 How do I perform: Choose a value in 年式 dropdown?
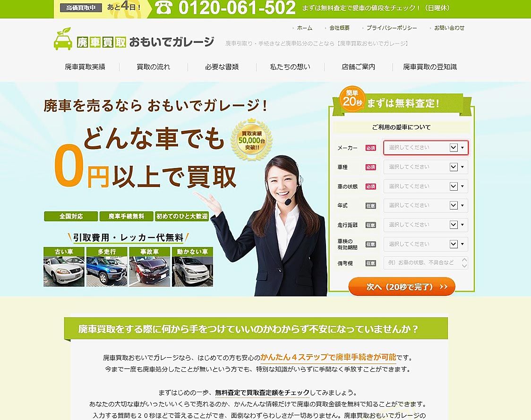point(425,206)
